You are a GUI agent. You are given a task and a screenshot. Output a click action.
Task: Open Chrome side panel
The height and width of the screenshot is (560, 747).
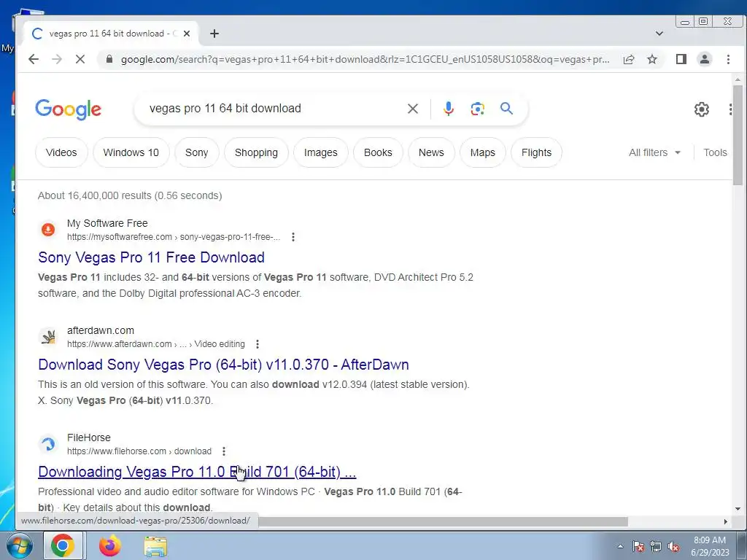tap(681, 59)
